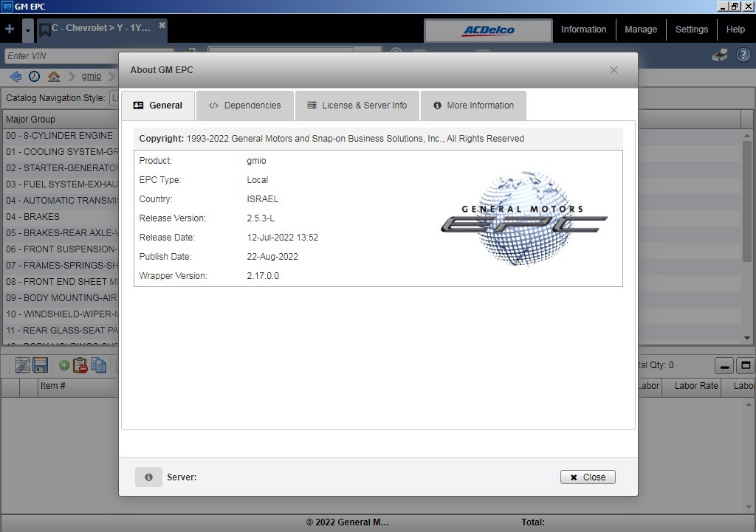Image resolution: width=756 pixels, height=532 pixels.
Task: Select the back arrow navigation icon
Action: pos(15,75)
